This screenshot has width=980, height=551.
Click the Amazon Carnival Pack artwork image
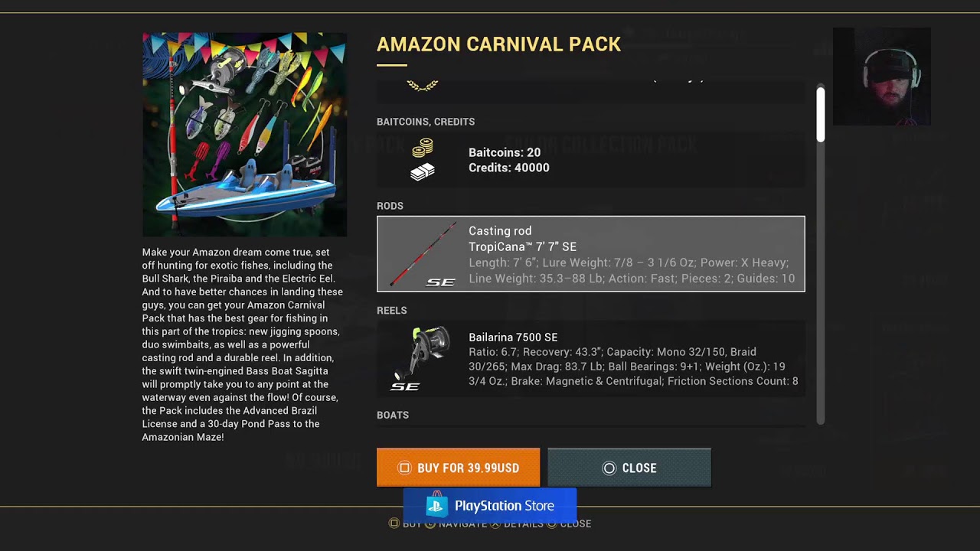click(x=244, y=135)
